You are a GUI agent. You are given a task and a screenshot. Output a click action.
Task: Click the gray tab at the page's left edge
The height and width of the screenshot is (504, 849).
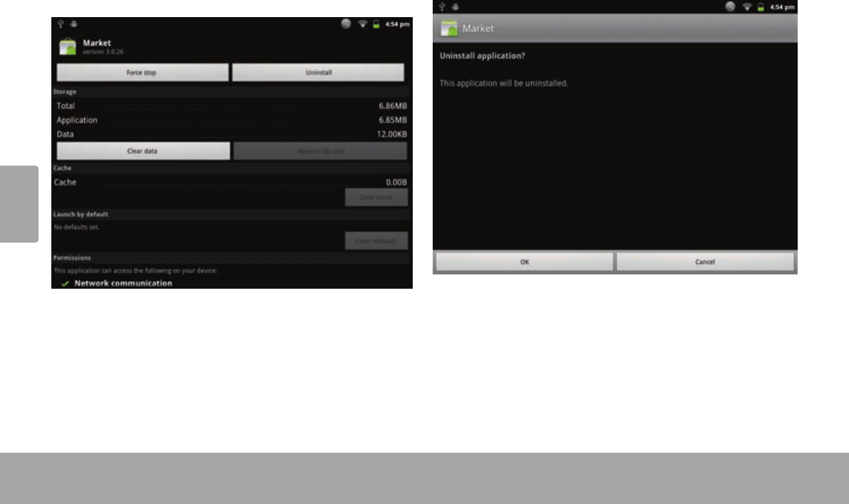tap(19, 204)
